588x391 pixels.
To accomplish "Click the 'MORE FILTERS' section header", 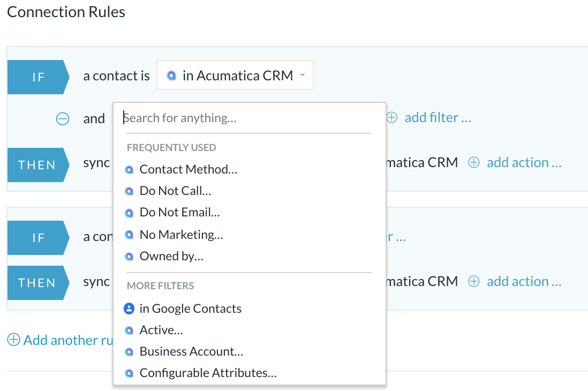I will coord(160,285).
